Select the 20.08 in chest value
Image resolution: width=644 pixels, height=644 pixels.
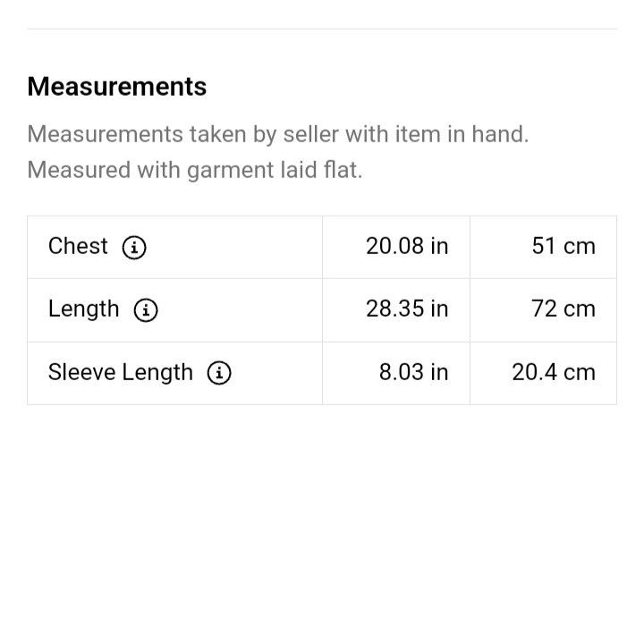click(x=407, y=247)
